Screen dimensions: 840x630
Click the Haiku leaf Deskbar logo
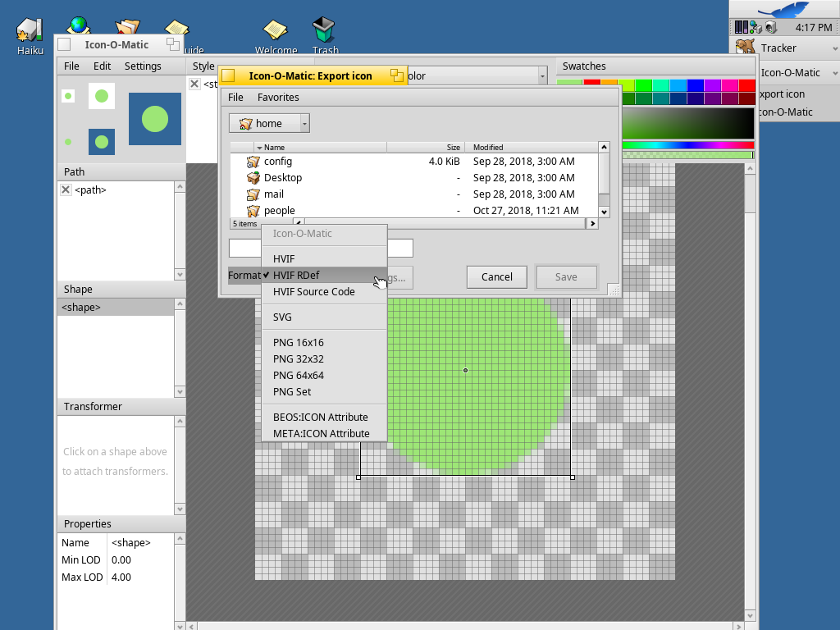[783, 10]
